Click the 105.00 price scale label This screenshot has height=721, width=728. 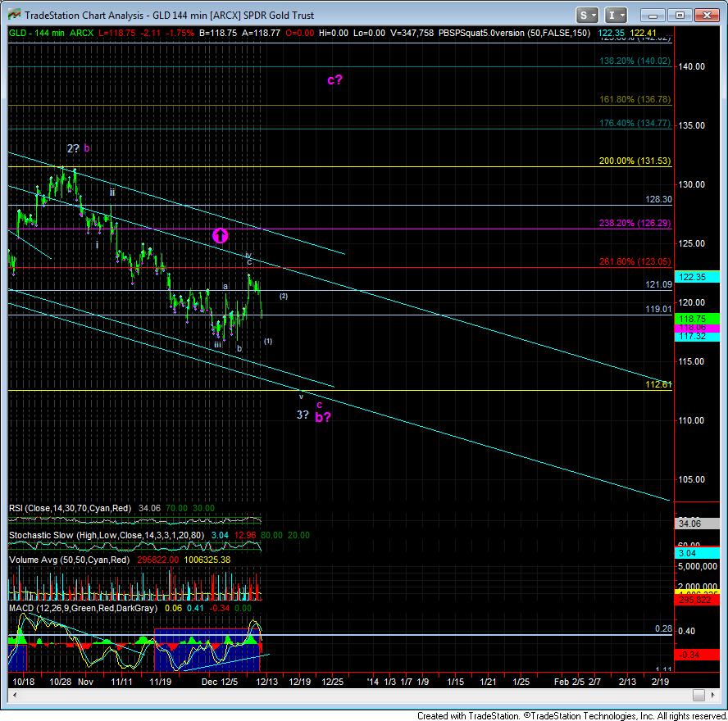click(691, 479)
